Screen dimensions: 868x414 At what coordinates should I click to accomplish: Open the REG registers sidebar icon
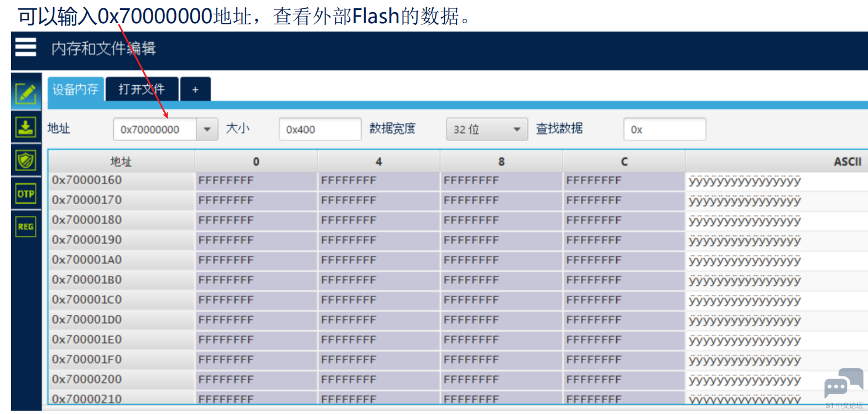(x=25, y=226)
